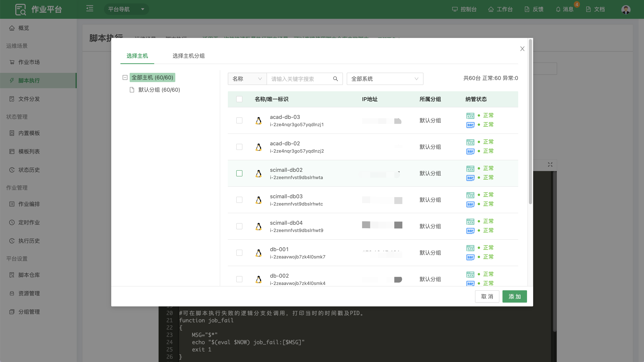Click the dialog vertical scrollbar
This screenshot has height=362, width=644.
point(530,122)
